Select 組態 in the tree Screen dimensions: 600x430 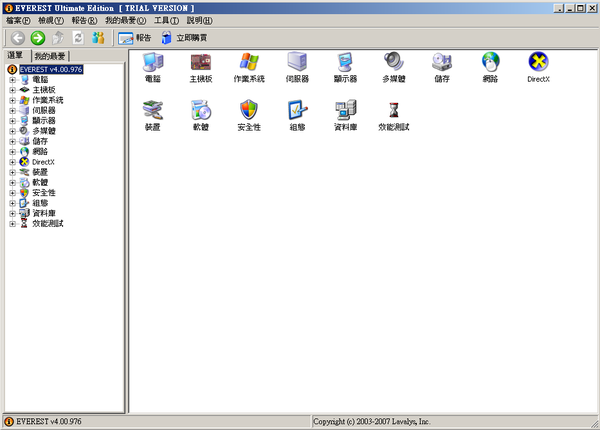pyautogui.click(x=40, y=203)
